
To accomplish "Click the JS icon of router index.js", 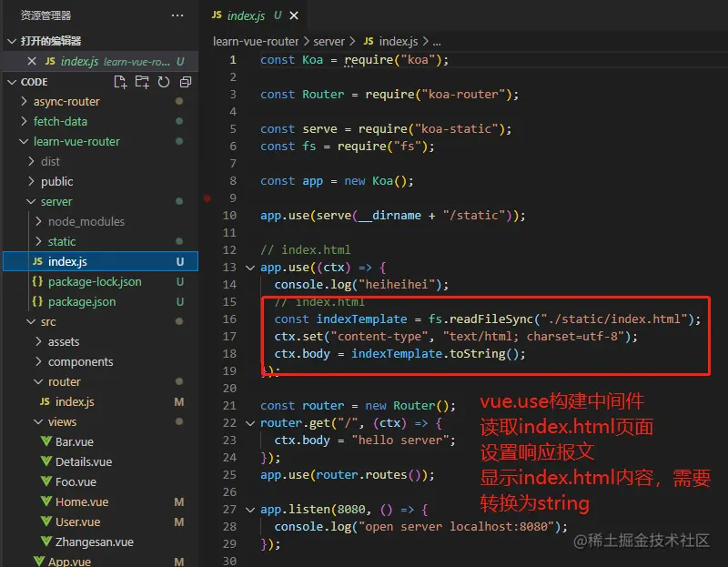I will [45, 401].
